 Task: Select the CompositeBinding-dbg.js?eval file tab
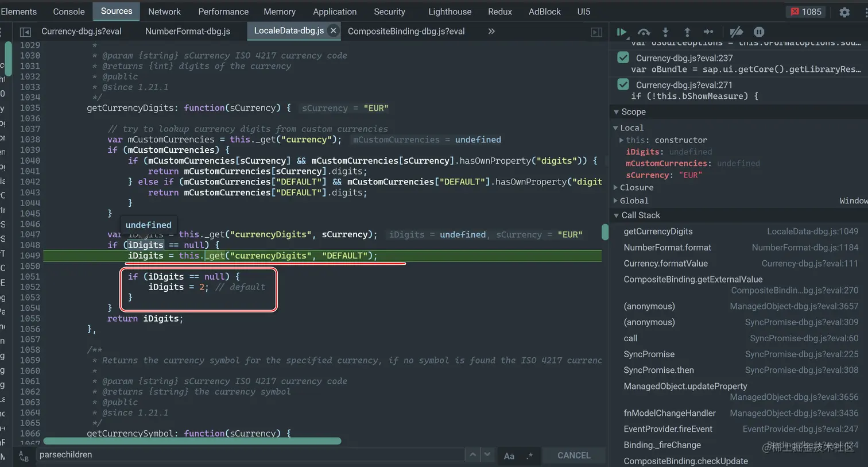click(406, 31)
